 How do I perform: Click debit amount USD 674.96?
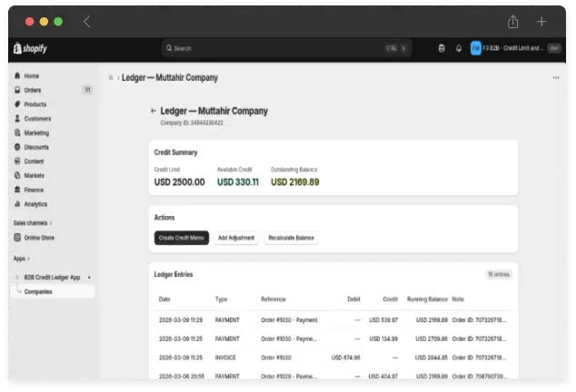345,358
